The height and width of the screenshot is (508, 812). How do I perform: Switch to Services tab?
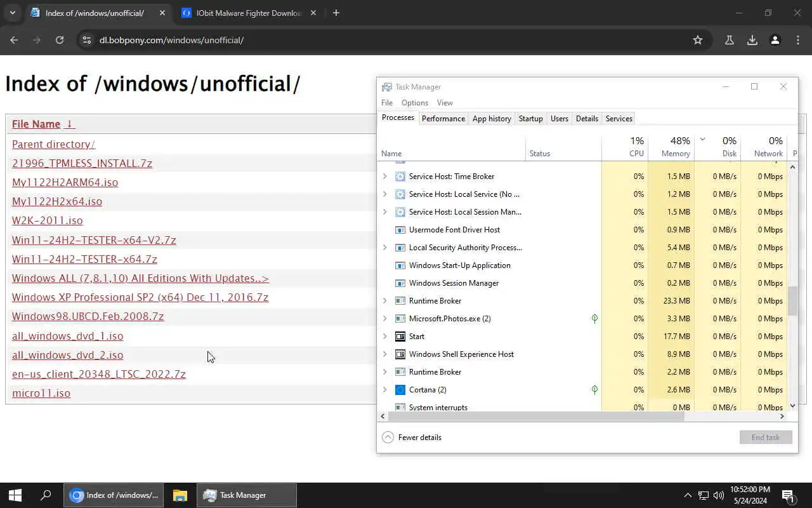pyautogui.click(x=619, y=119)
